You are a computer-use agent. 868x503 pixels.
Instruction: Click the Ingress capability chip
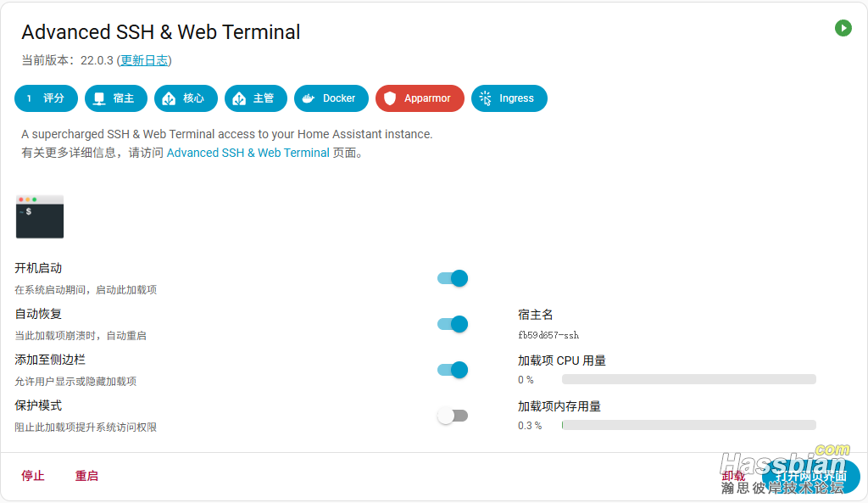pos(509,98)
